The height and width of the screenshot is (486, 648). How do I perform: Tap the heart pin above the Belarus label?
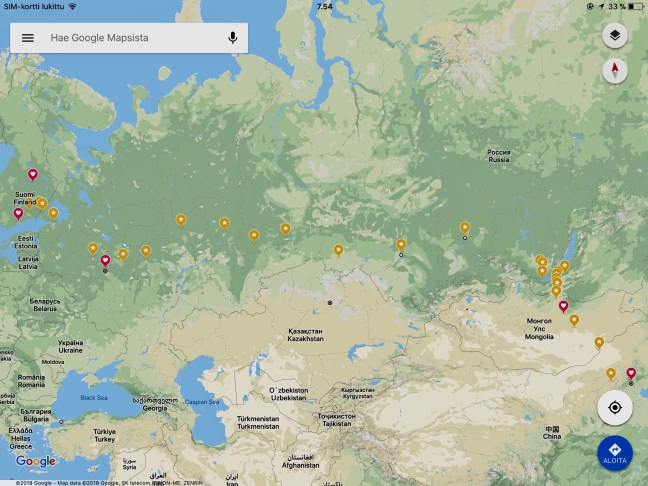coord(105,260)
